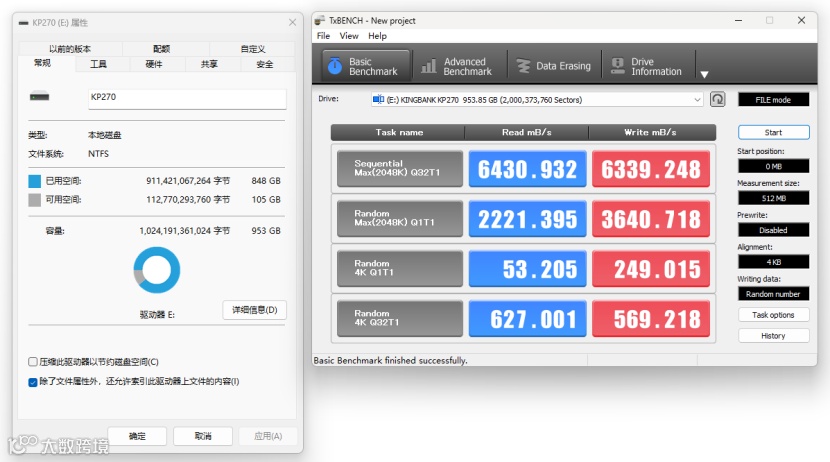
Task: Open Prewrite Disabled selector
Action: [773, 230]
